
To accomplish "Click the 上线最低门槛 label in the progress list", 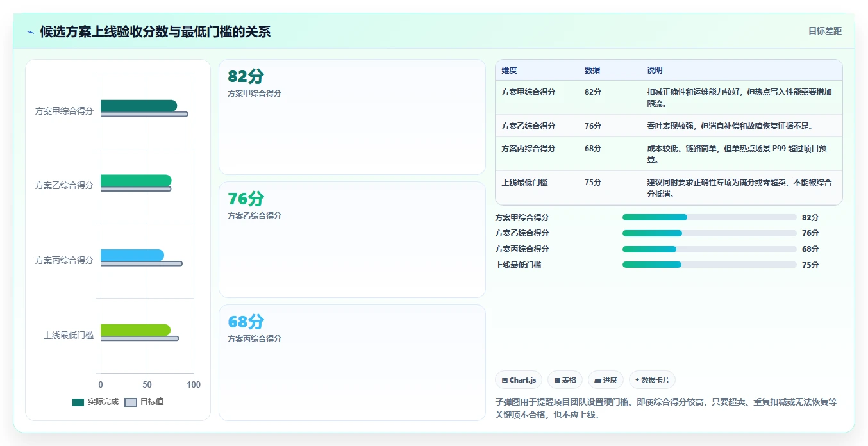I will [518, 265].
